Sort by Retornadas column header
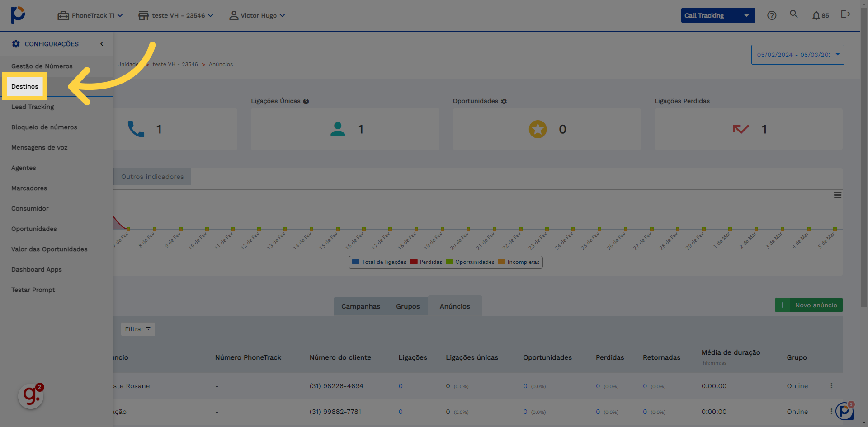 [x=661, y=357]
